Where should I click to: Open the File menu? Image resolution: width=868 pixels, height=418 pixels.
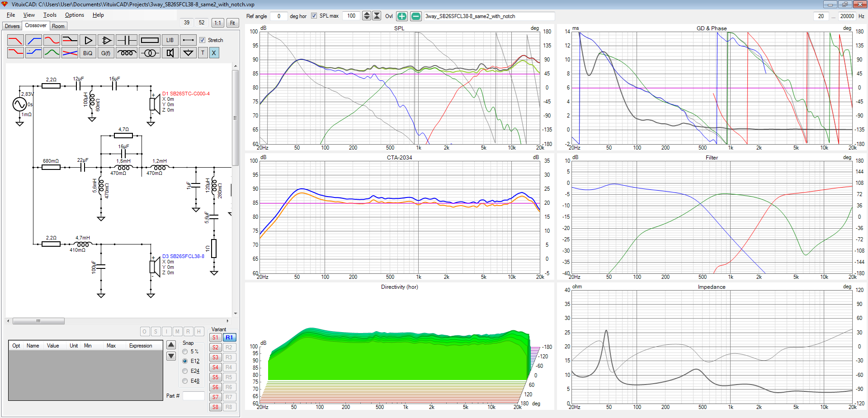tap(11, 15)
